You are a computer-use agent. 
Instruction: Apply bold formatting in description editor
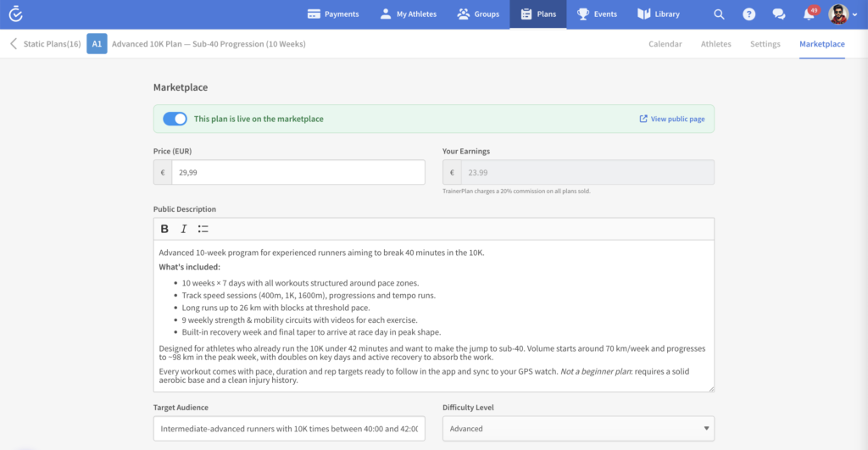(164, 229)
